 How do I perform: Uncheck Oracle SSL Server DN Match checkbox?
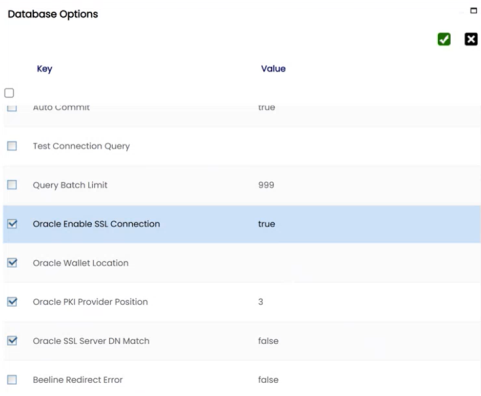pos(12,341)
